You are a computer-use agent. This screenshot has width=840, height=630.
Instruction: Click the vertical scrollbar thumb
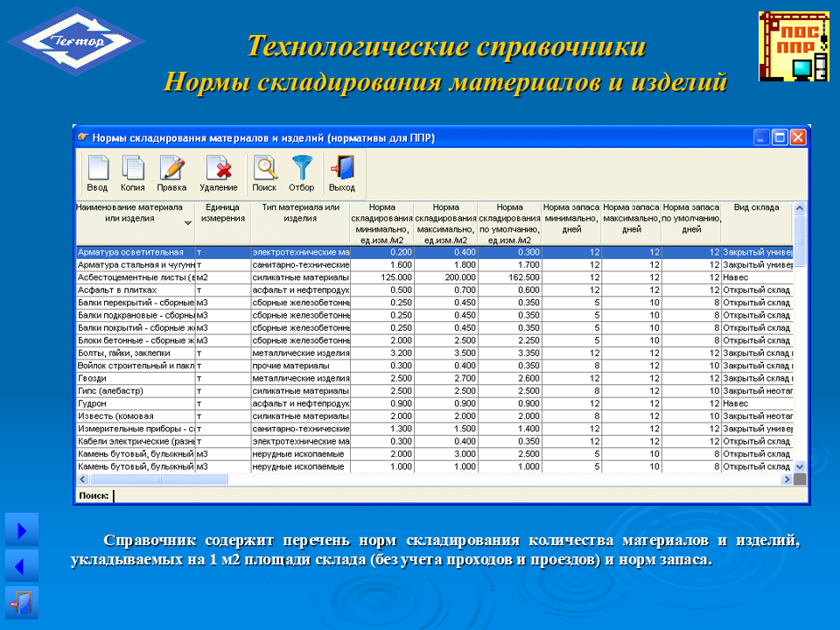tap(799, 241)
